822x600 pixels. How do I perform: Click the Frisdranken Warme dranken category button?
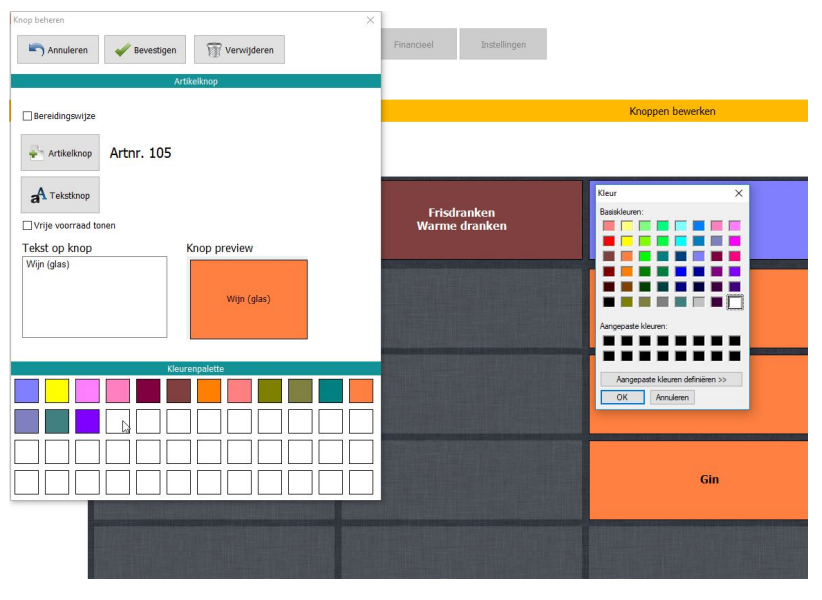[461, 219]
